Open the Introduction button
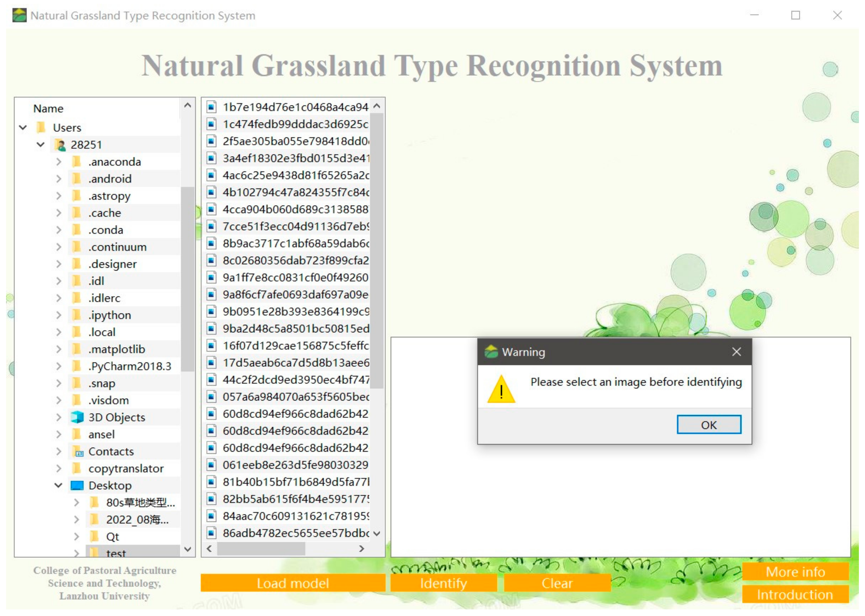Screen dimensions: 865x616 click(x=795, y=594)
